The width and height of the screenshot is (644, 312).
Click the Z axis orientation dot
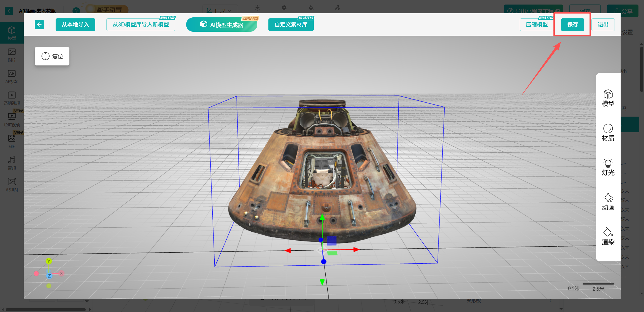[x=49, y=276]
